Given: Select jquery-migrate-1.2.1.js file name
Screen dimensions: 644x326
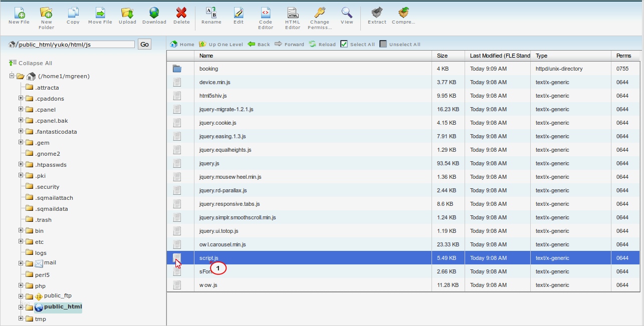Looking at the screenshot, I should 226,109.
